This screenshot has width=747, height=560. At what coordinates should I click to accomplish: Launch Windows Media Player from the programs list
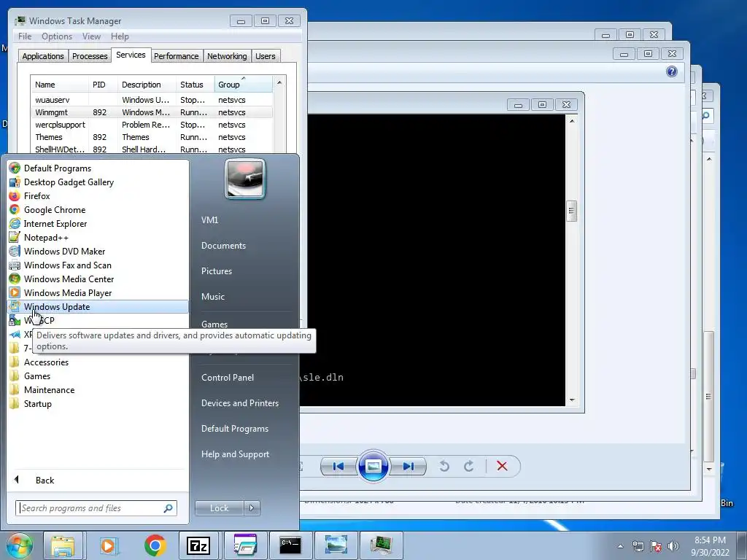pyautogui.click(x=68, y=292)
